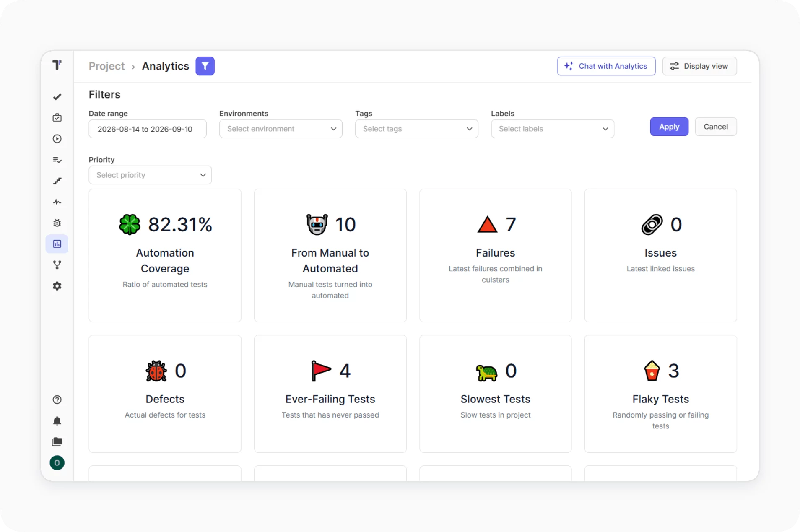Open the Slowest Tests card title

(x=495, y=399)
